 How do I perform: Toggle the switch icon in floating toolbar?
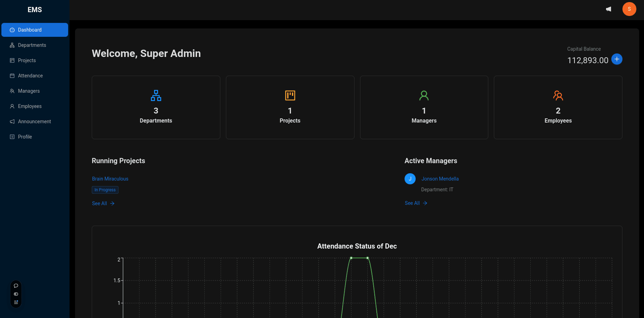coord(16,294)
